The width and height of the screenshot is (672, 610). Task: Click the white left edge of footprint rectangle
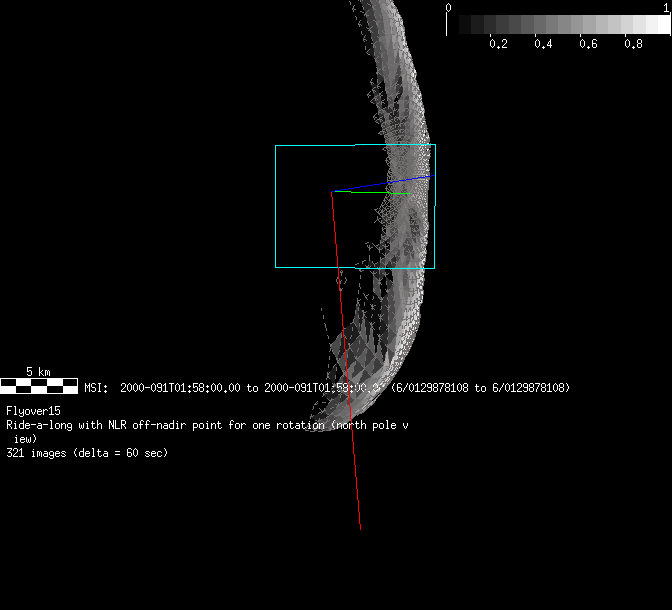click(x=276, y=207)
